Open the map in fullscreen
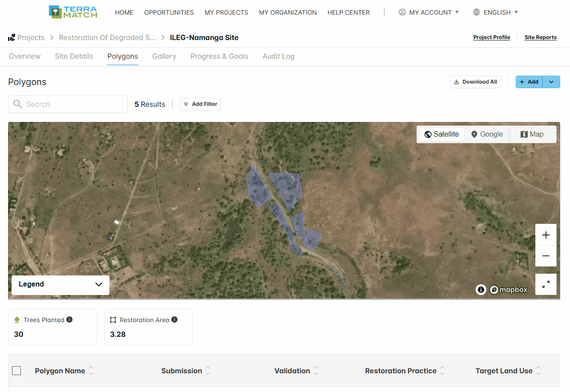 (546, 284)
